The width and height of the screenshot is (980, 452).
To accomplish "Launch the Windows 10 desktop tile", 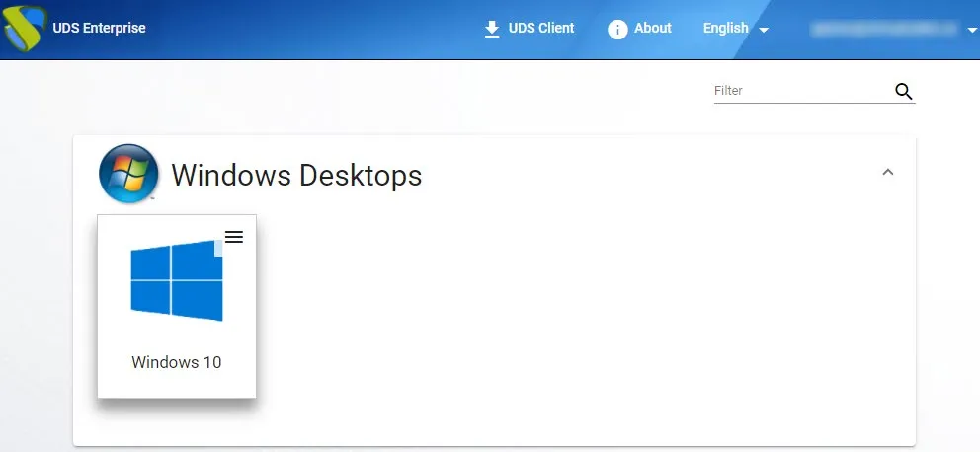I will click(177, 306).
